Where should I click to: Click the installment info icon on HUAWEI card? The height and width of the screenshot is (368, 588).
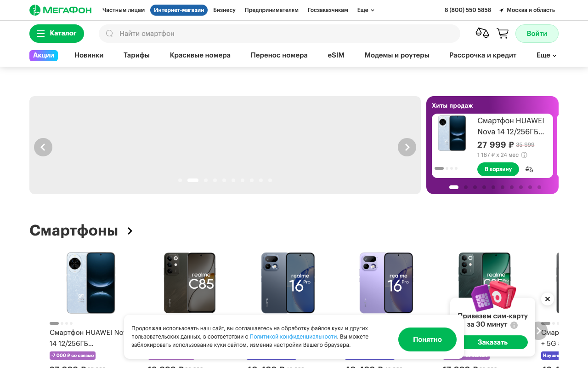point(524,155)
